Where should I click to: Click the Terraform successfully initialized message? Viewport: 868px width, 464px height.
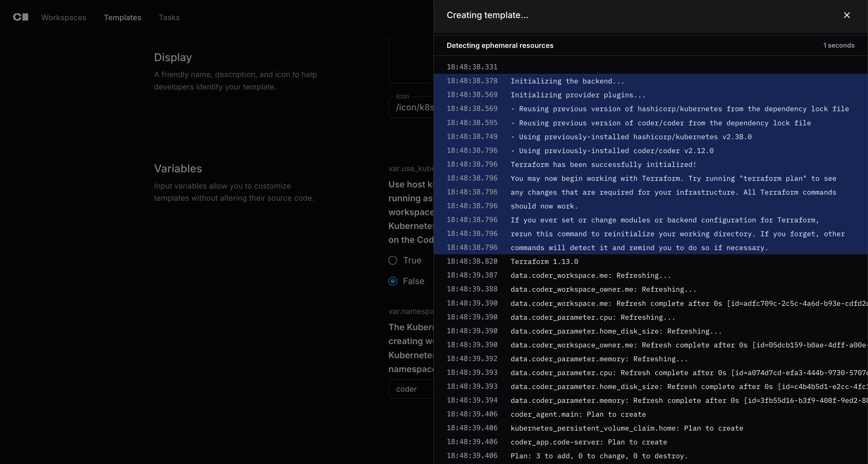603,165
